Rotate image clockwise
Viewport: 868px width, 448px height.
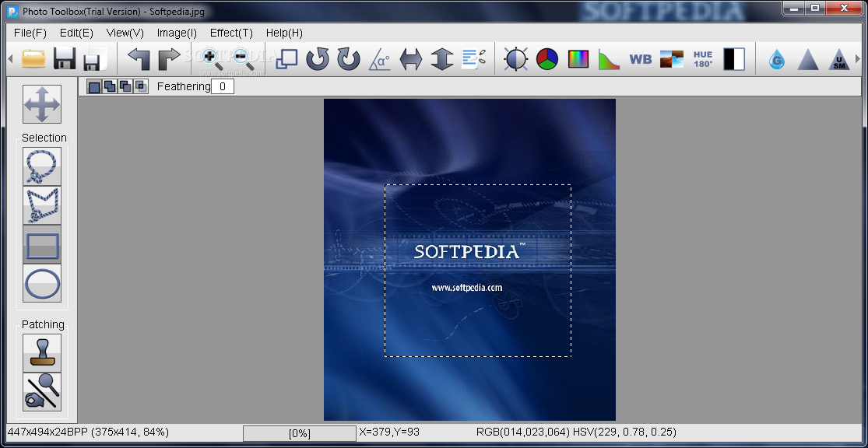point(349,58)
